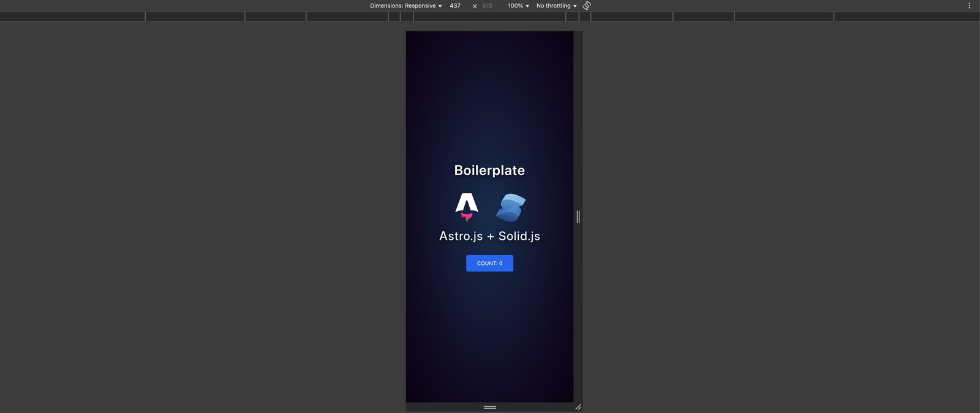Grab the right-edge viewport resize handle
The image size is (980, 413).
pyautogui.click(x=578, y=217)
